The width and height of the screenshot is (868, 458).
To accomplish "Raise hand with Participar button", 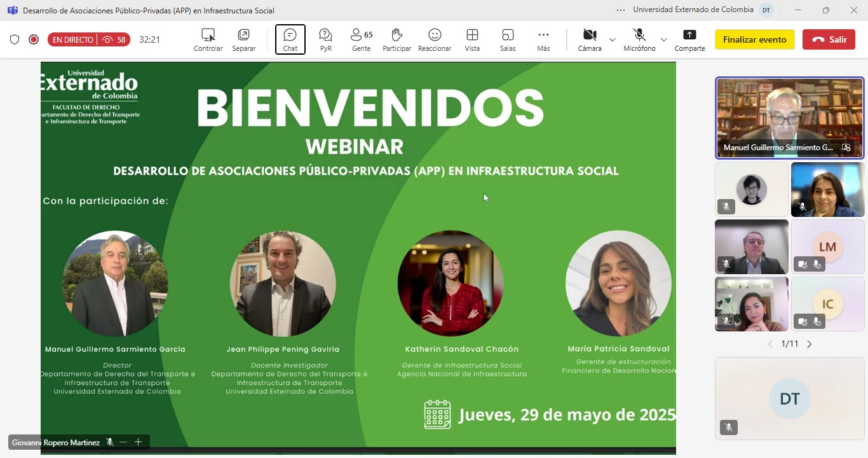I will [397, 39].
